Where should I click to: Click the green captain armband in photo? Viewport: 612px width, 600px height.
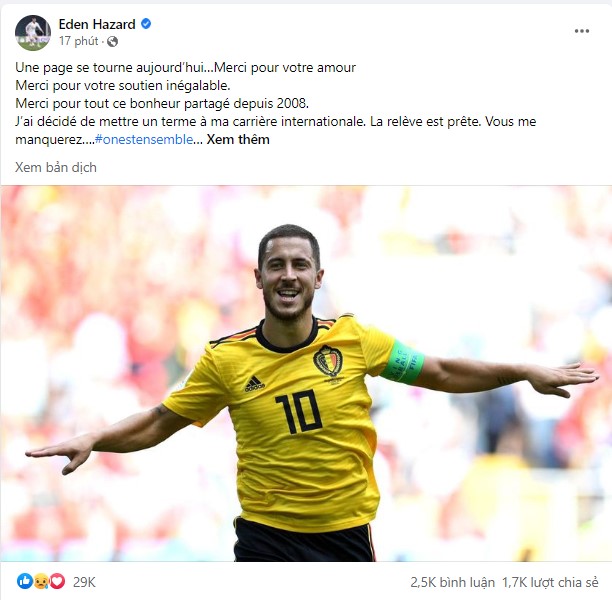coord(403,361)
